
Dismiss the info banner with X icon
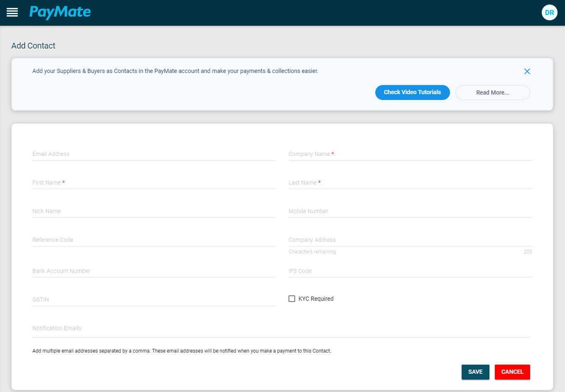[x=527, y=71]
